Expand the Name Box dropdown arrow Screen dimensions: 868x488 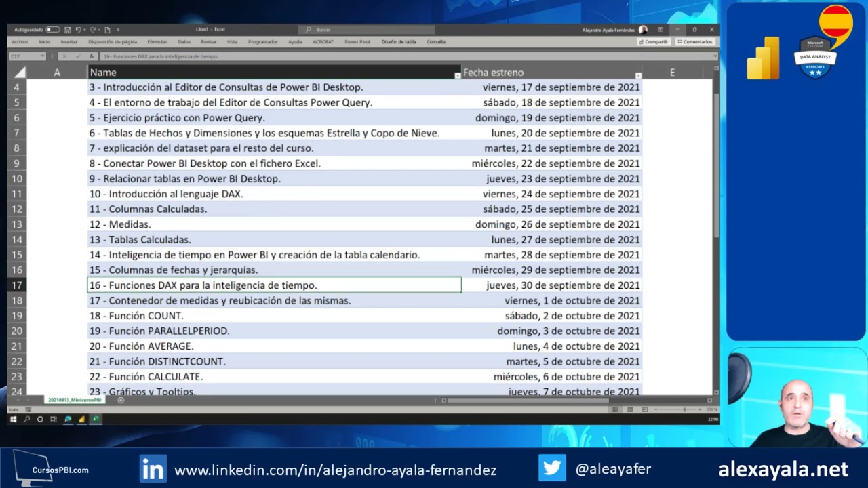point(43,56)
